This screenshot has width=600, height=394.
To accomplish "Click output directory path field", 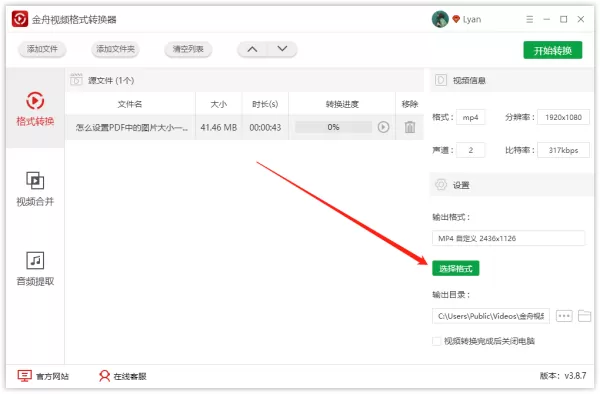I will pos(491,316).
